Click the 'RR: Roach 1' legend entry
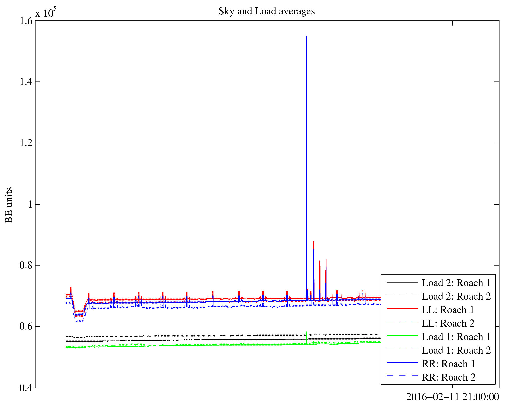The width and height of the screenshot is (506, 420). (x=448, y=364)
